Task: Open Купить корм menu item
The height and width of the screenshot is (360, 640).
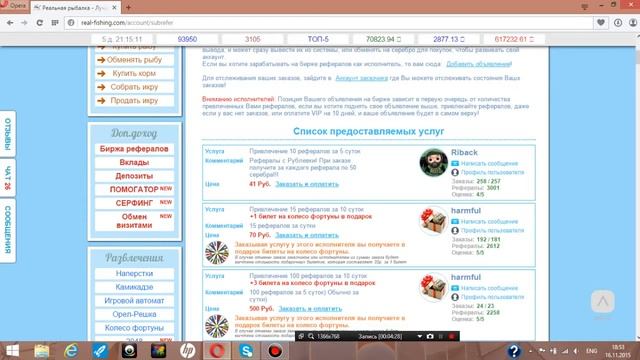Action: point(134,73)
